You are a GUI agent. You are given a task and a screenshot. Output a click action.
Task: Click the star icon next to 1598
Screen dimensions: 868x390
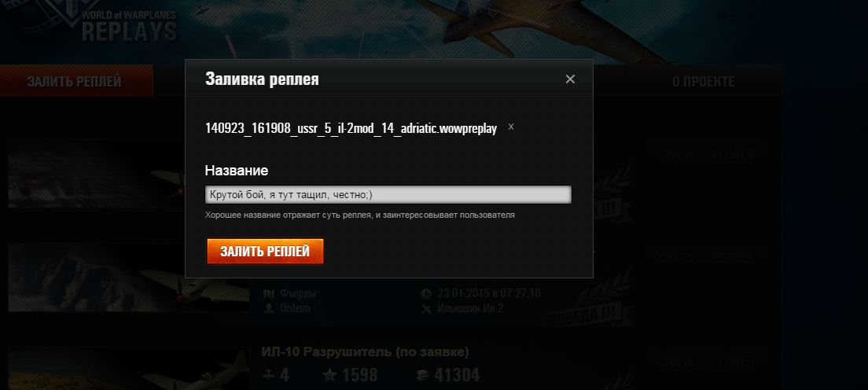click(x=329, y=376)
